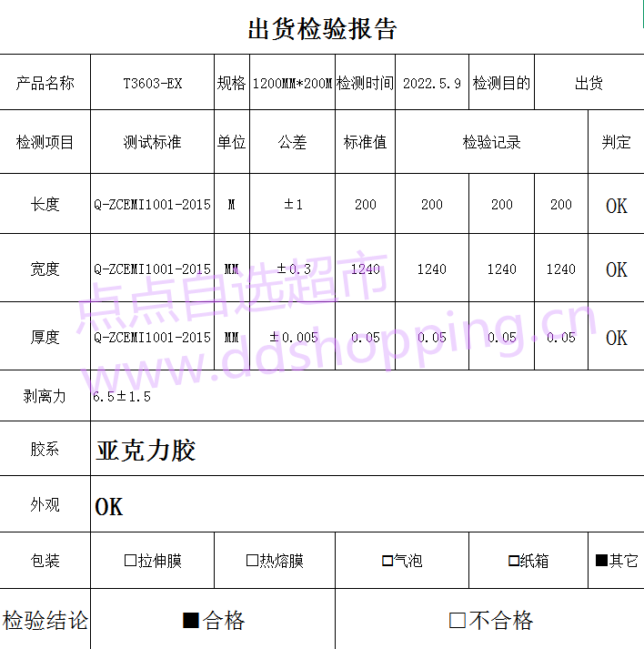Image resolution: width=644 pixels, height=649 pixels.
Task: Click the report title 出货检验报告
Action: [x=322, y=29]
